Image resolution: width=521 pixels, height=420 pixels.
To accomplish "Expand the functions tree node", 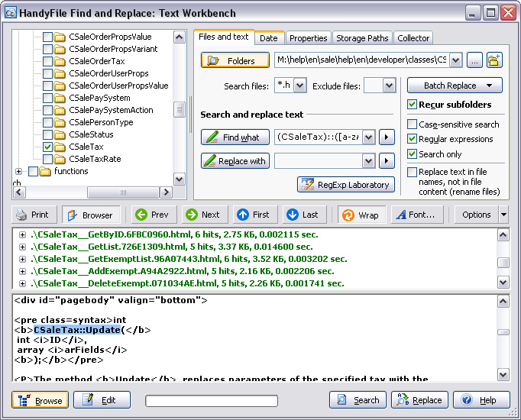I will pyautogui.click(x=18, y=171).
